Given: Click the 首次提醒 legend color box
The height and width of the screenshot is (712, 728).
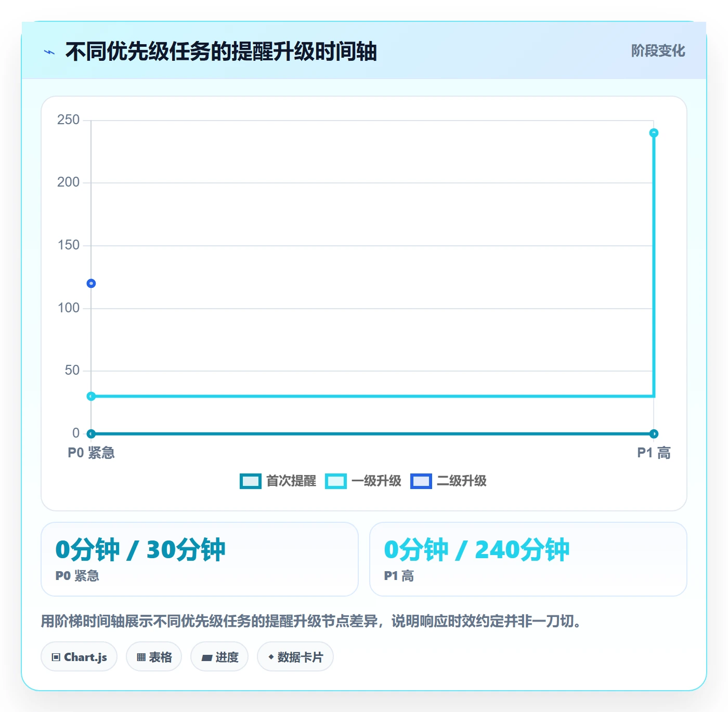Looking at the screenshot, I should [250, 481].
